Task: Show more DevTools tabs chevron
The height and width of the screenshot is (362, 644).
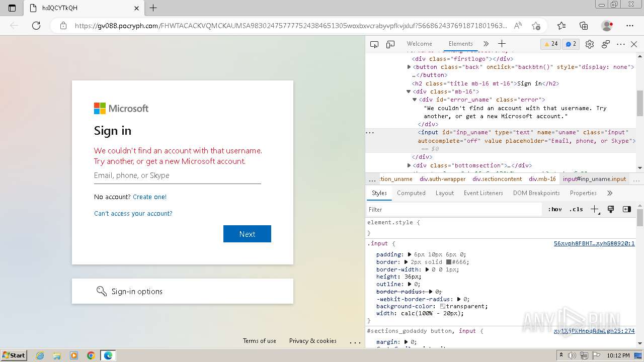Action: (486, 44)
